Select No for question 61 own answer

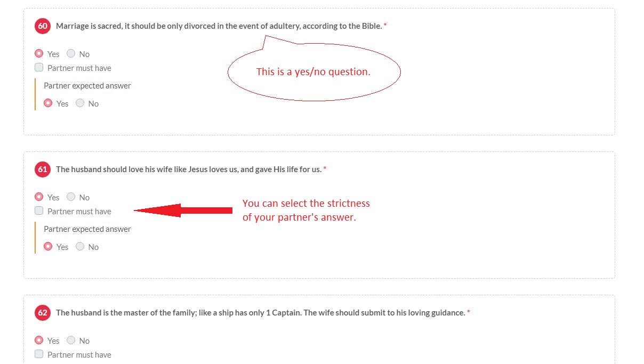click(x=71, y=197)
